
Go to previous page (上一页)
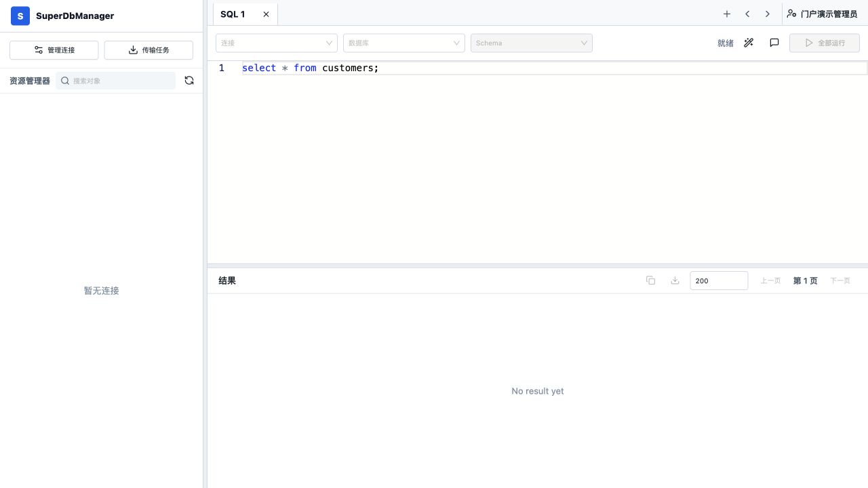(770, 281)
